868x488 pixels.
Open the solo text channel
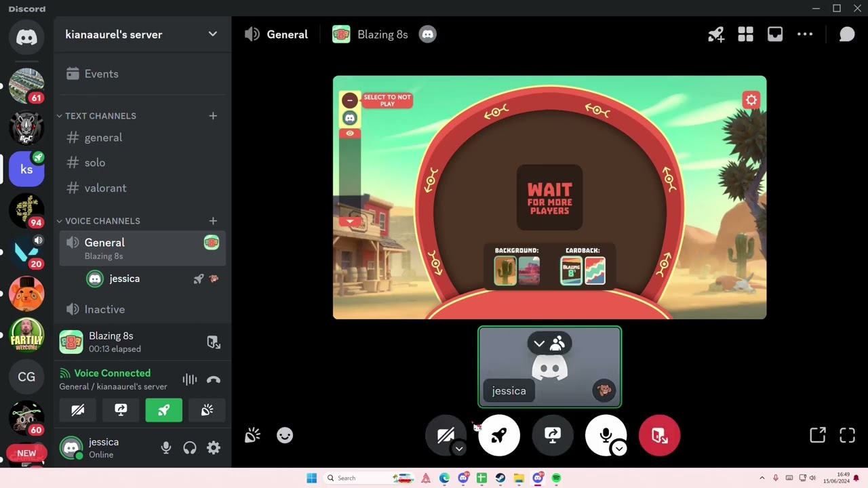pos(142,163)
